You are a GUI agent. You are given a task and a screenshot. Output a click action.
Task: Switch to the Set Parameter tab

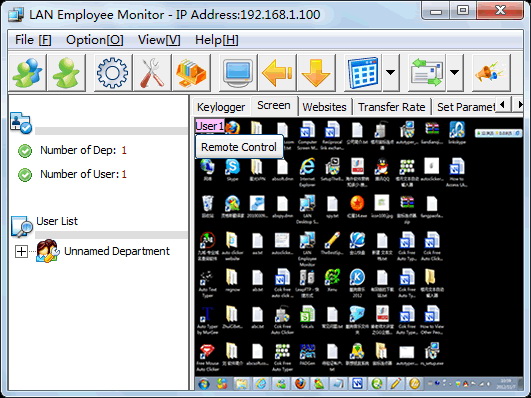[x=465, y=107]
